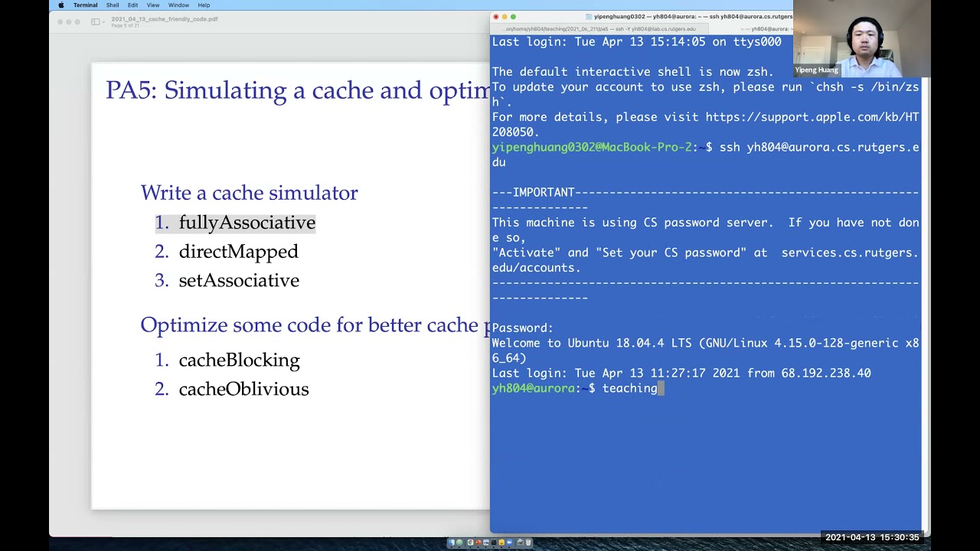This screenshot has height=551, width=980.
Task: Click the heading Optimize some code for better cache
Action: click(x=315, y=325)
